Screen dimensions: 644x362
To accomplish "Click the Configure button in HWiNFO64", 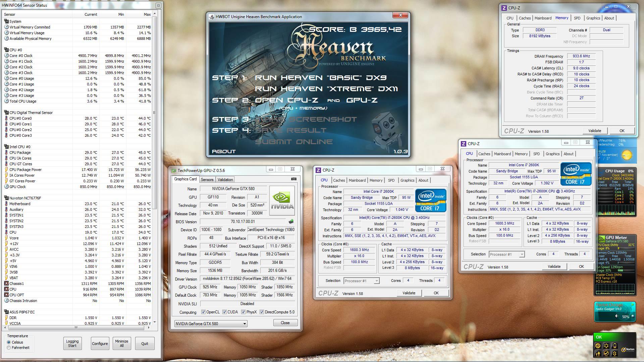I will (x=100, y=344).
